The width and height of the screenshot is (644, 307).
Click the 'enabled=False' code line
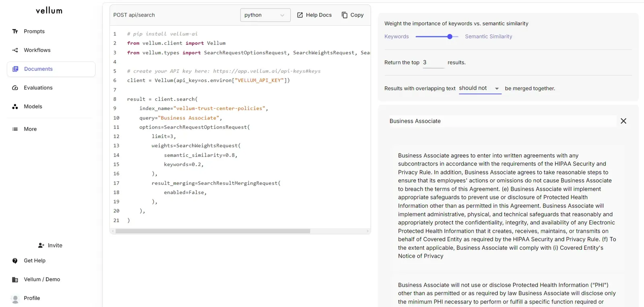[185, 193]
